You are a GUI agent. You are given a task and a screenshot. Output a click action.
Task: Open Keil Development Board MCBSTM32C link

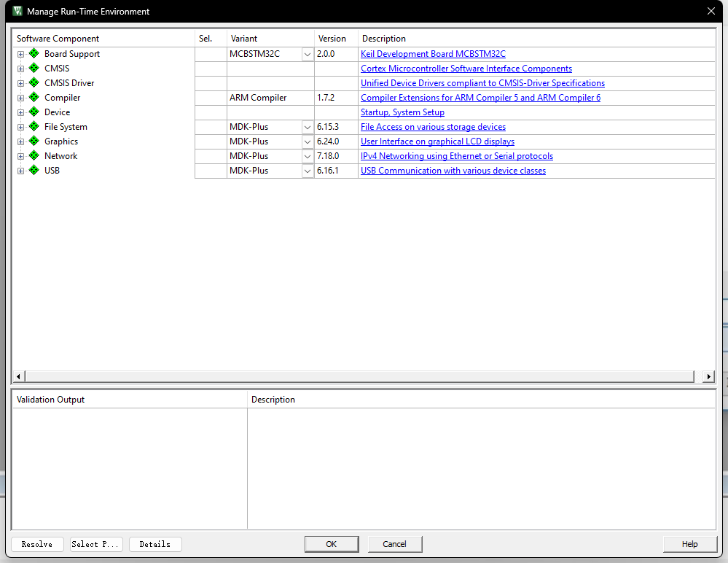(433, 54)
